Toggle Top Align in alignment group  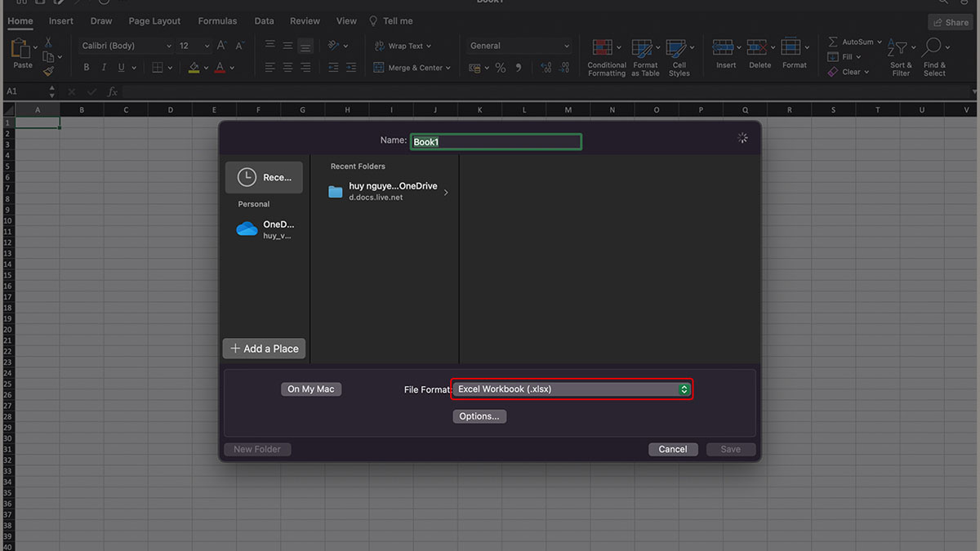click(270, 46)
